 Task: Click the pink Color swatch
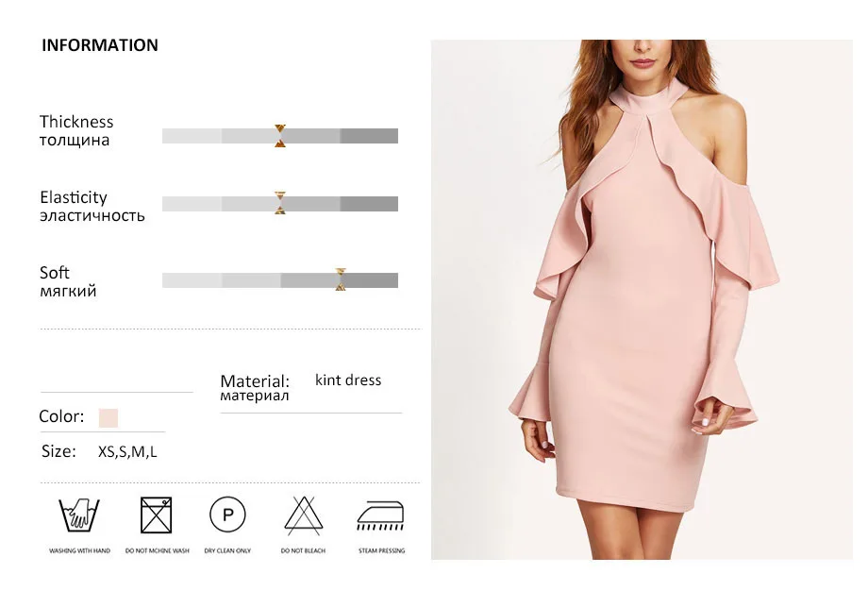click(108, 418)
